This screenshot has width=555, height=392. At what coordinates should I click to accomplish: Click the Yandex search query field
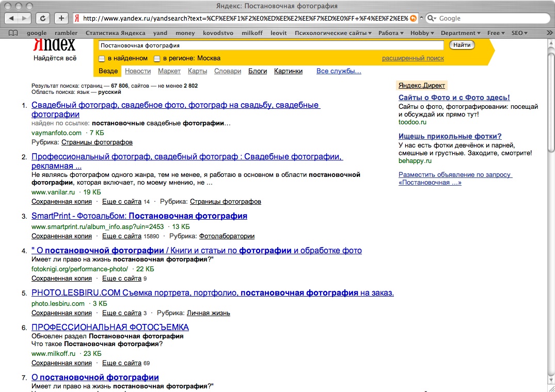tap(271, 45)
